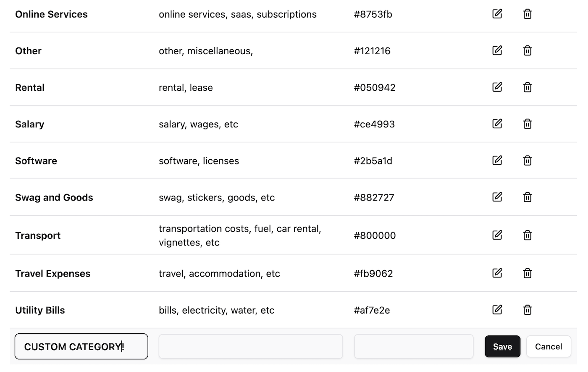
Task: Edit the Rental category row
Action: click(497, 87)
